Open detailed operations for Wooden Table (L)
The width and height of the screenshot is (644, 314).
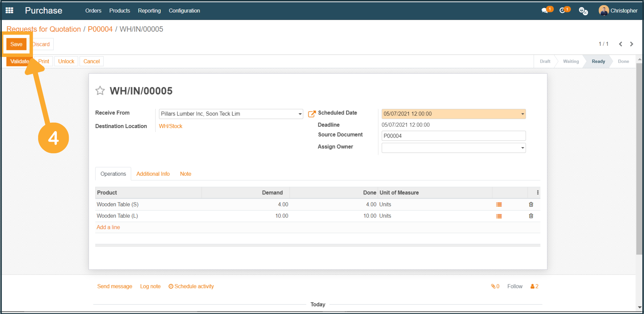[x=499, y=216]
